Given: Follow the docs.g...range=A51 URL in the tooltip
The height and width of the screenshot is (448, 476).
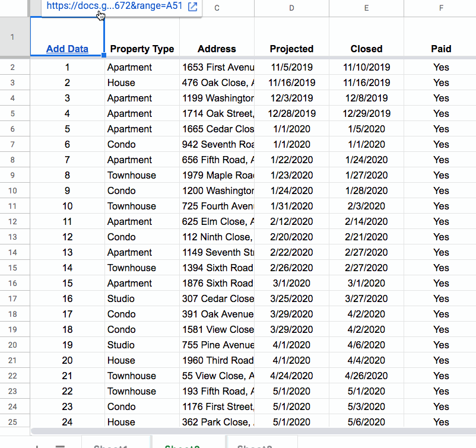Looking at the screenshot, I should [114, 6].
